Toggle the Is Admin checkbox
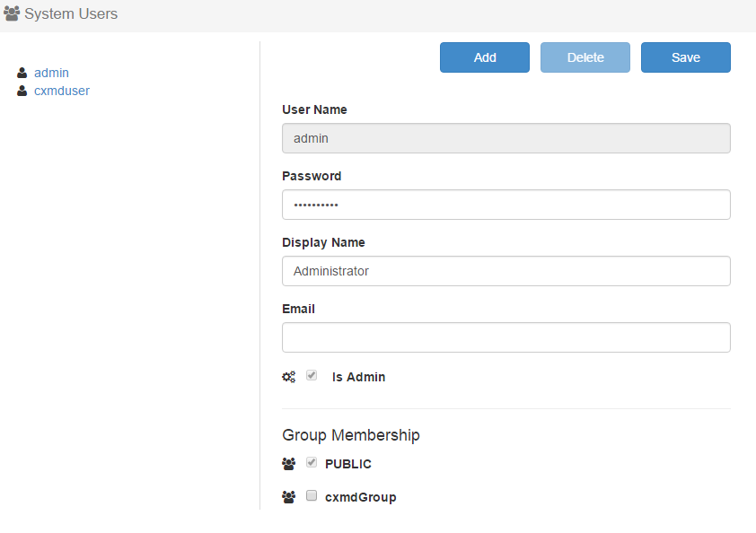 (312, 376)
